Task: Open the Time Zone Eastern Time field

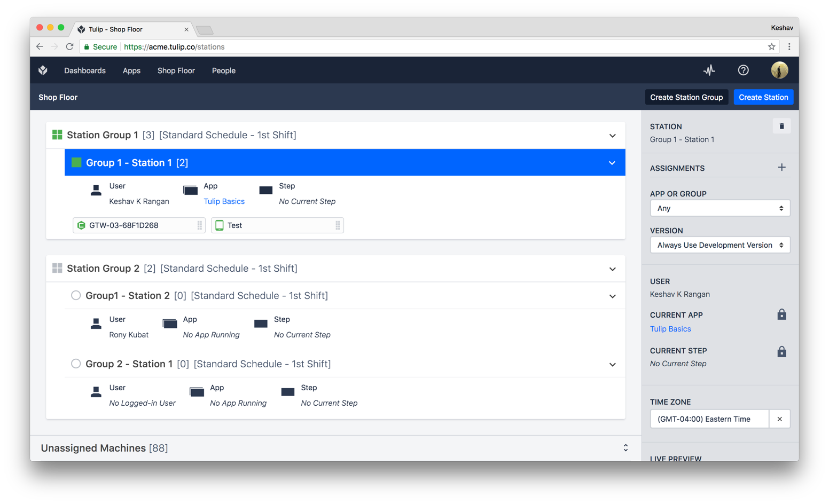Action: [x=709, y=419]
